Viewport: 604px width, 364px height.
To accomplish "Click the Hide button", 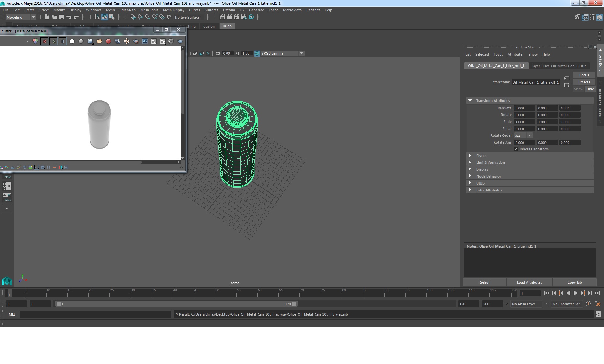I will [590, 89].
